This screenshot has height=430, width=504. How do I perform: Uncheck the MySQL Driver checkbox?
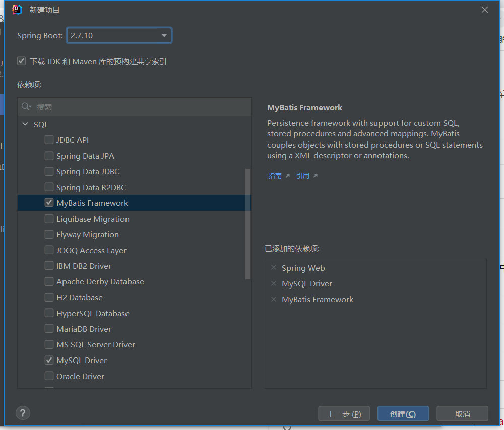49,360
